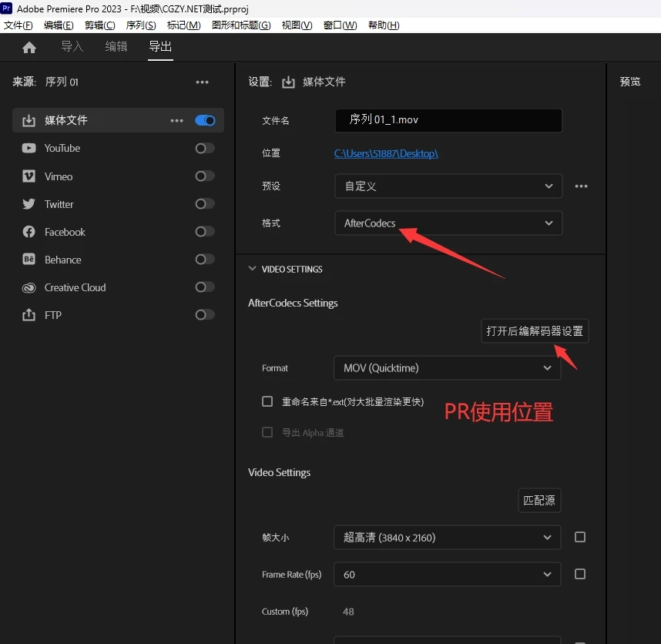Viewport: 661px width, 644px height.
Task: Tick the checkbox next to 帧大小
Action: [580, 537]
